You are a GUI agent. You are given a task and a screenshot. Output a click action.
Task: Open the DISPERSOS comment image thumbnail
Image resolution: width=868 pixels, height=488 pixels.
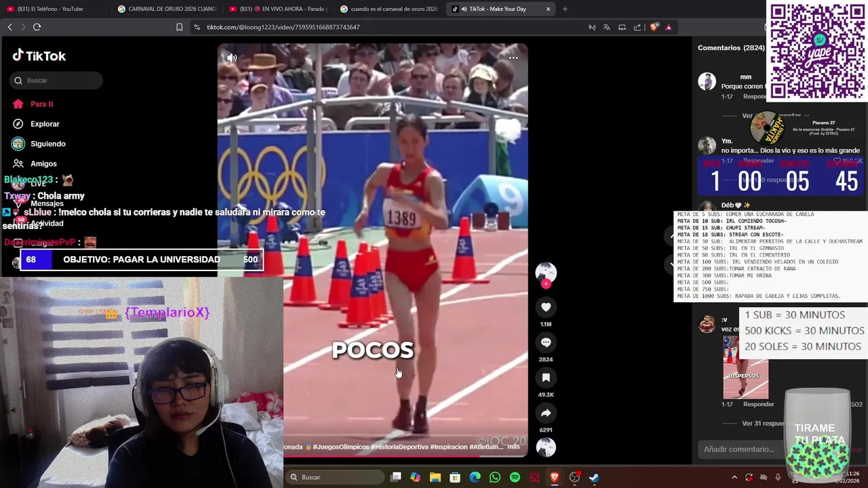pyautogui.click(x=745, y=368)
